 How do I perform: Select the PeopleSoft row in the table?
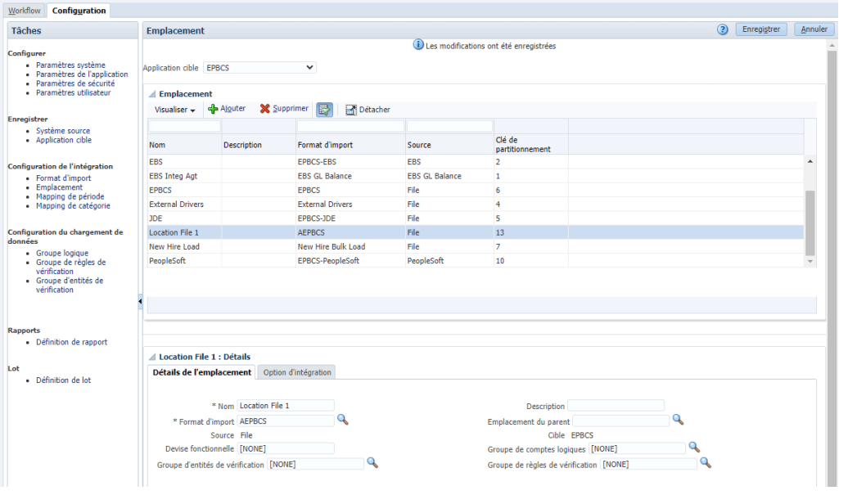[476, 261]
